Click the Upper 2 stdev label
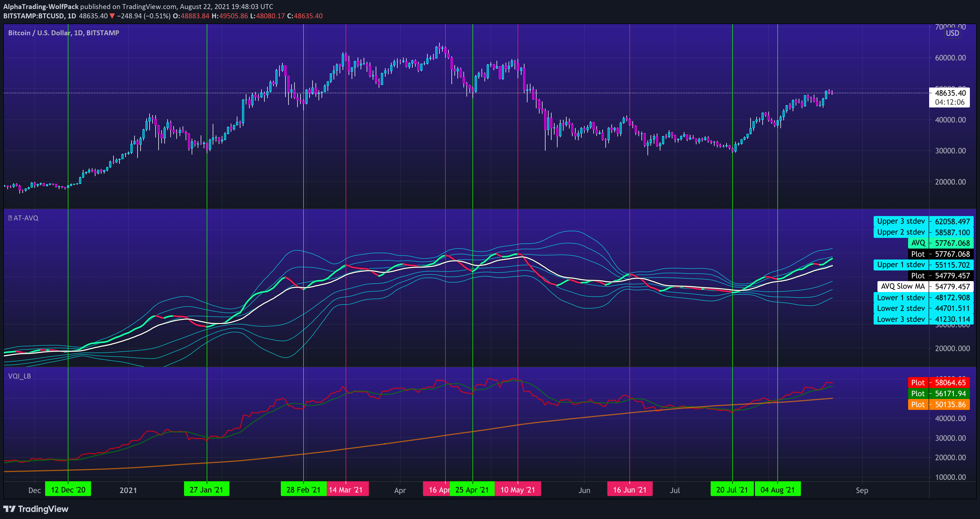 901,232
